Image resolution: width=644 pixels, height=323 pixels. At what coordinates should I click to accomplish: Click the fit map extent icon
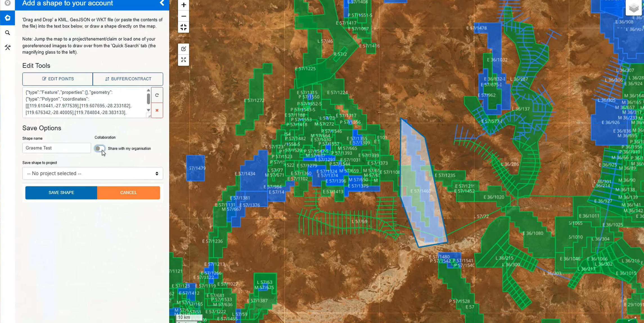coord(183,27)
